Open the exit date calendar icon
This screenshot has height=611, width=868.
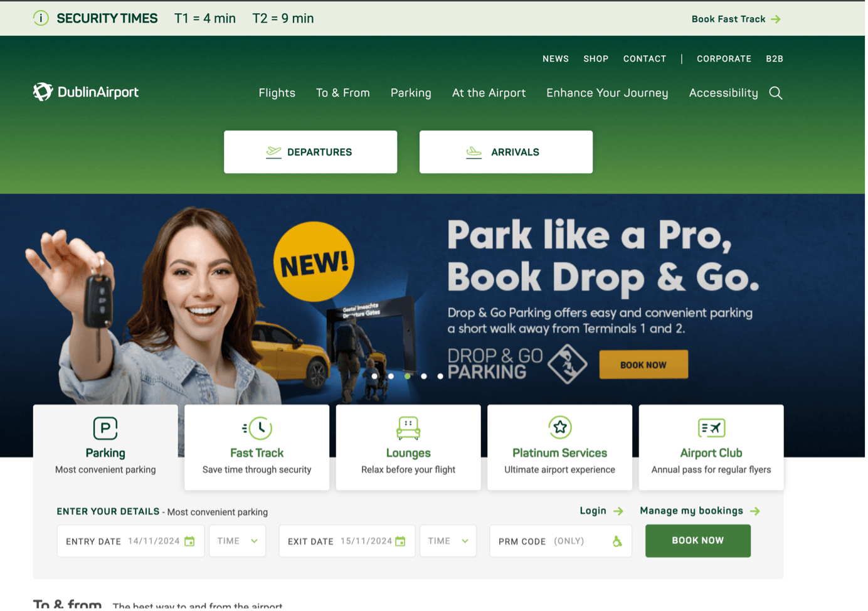pyautogui.click(x=401, y=543)
